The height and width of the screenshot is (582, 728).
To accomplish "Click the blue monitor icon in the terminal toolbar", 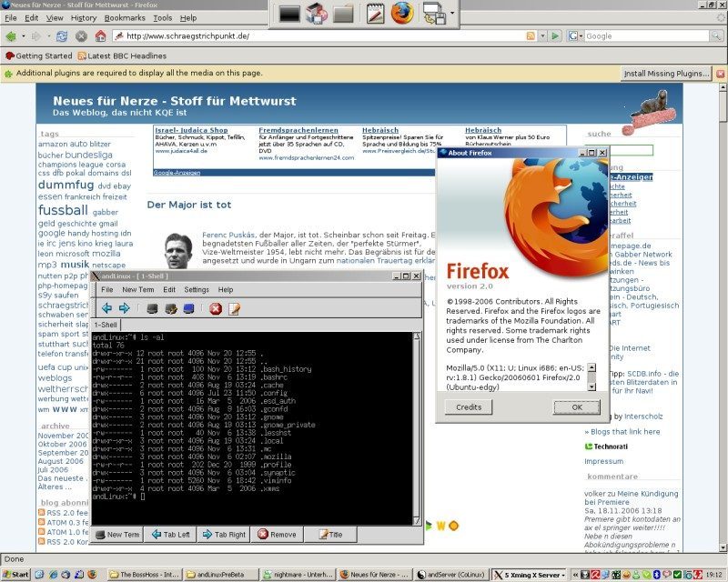I will [x=188, y=308].
